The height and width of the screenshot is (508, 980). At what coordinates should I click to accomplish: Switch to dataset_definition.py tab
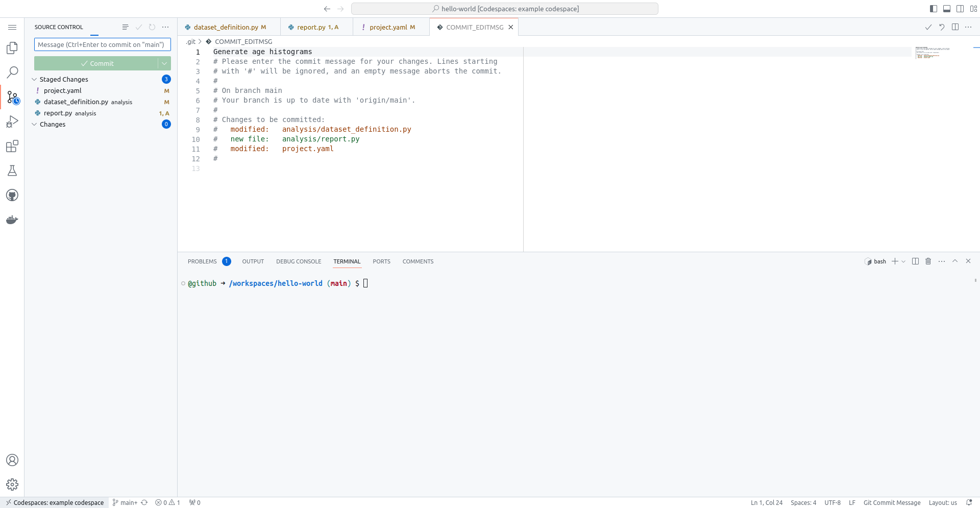[229, 27]
